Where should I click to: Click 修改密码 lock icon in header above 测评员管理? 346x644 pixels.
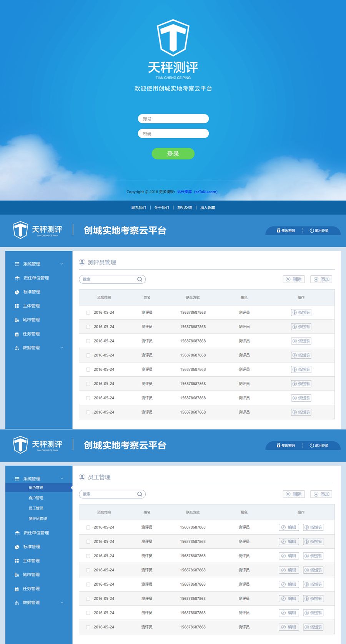coord(278,230)
